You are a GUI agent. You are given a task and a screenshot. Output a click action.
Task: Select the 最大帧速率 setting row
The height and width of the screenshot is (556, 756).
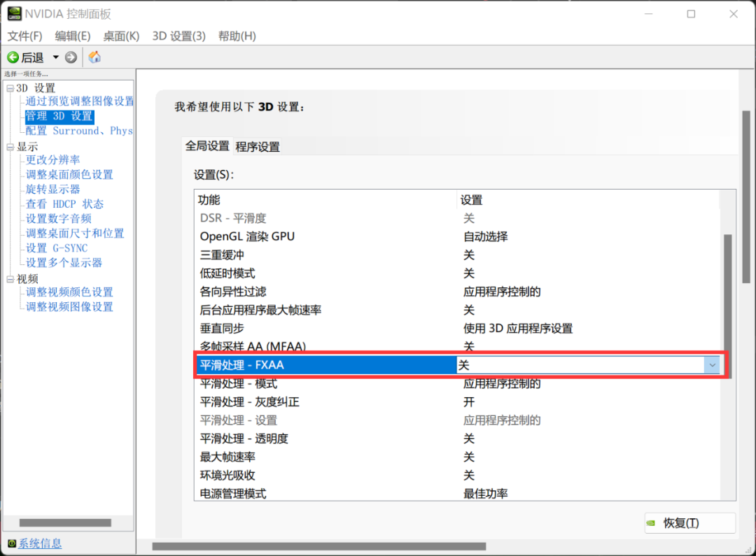tap(458, 457)
